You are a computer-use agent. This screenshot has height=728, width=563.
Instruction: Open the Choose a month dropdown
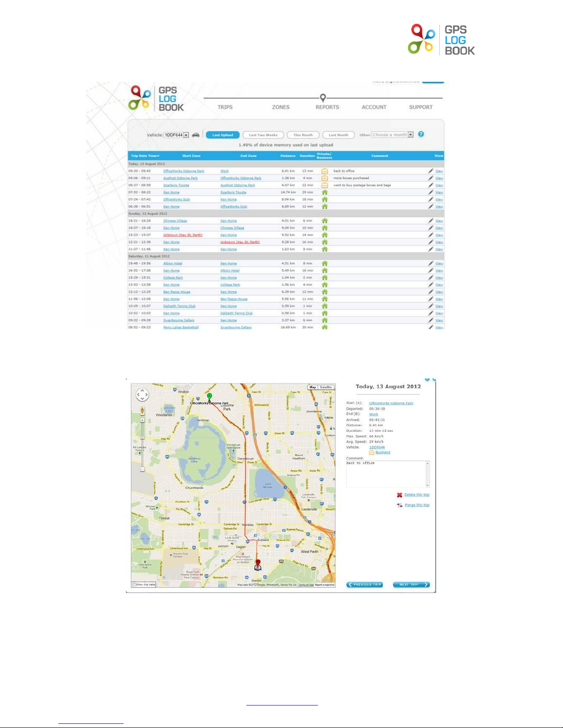(392, 135)
